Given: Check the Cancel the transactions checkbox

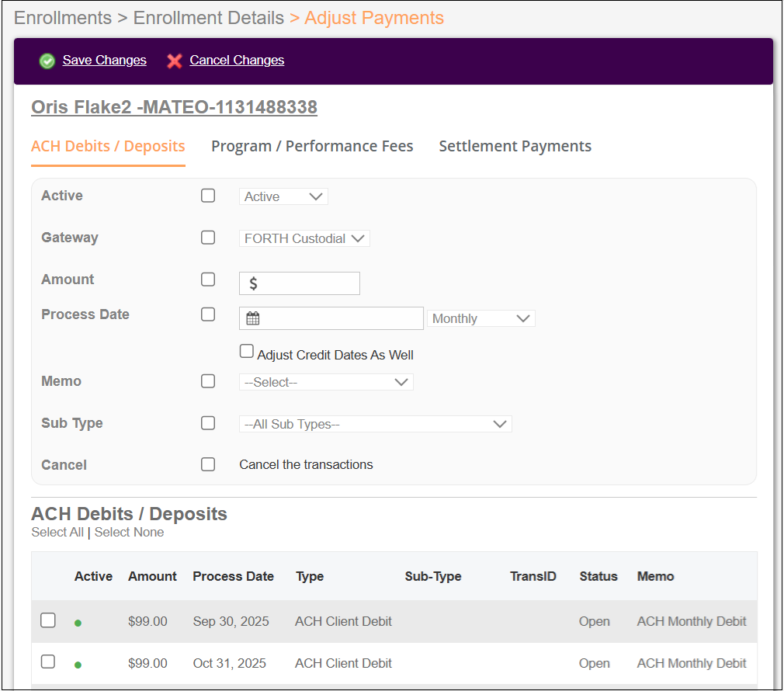Looking at the screenshot, I should [208, 464].
